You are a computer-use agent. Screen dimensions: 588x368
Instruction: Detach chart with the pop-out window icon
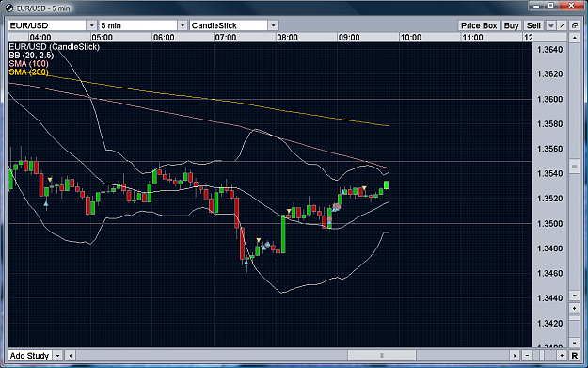coord(575,25)
